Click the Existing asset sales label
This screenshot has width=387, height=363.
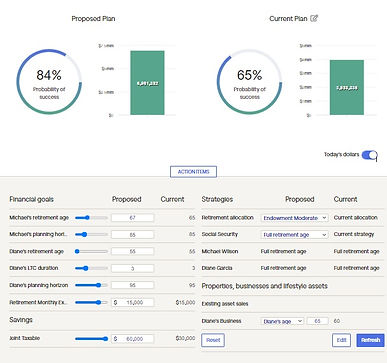click(225, 304)
